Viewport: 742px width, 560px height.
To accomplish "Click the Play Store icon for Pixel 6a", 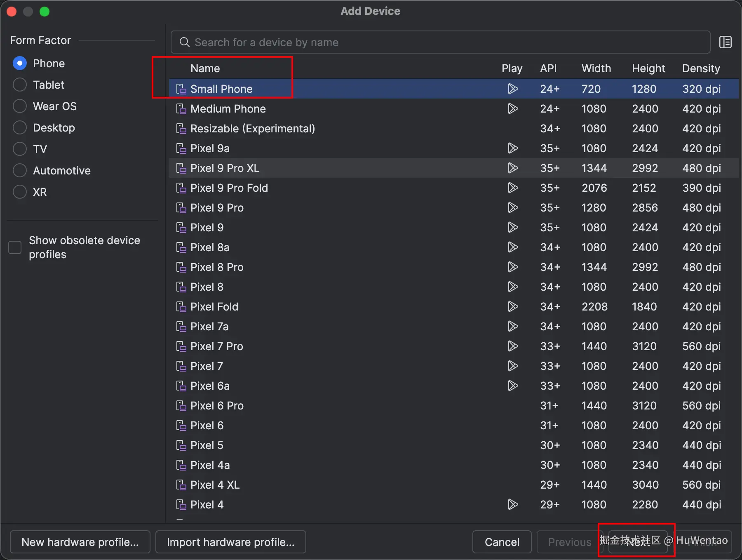I will coord(513,386).
